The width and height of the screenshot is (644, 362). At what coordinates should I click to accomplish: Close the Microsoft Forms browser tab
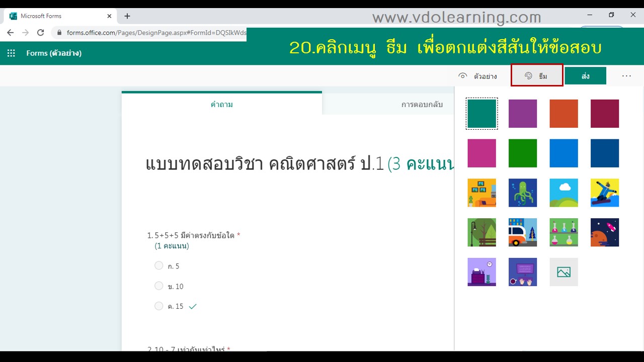(109, 16)
